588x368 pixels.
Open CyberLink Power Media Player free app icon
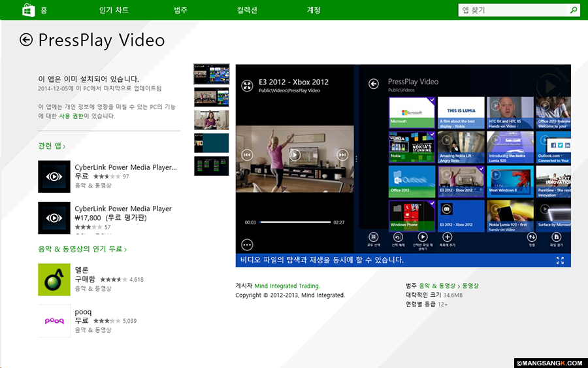pyautogui.click(x=54, y=176)
